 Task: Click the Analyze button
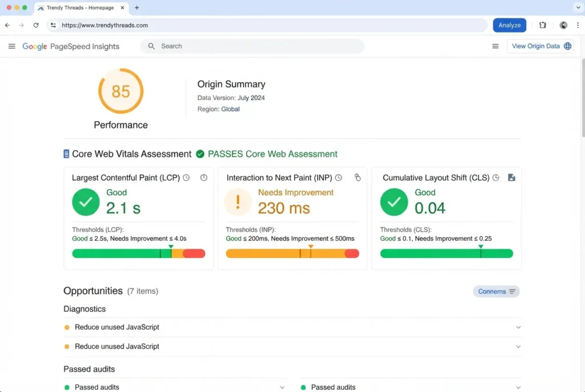click(509, 25)
